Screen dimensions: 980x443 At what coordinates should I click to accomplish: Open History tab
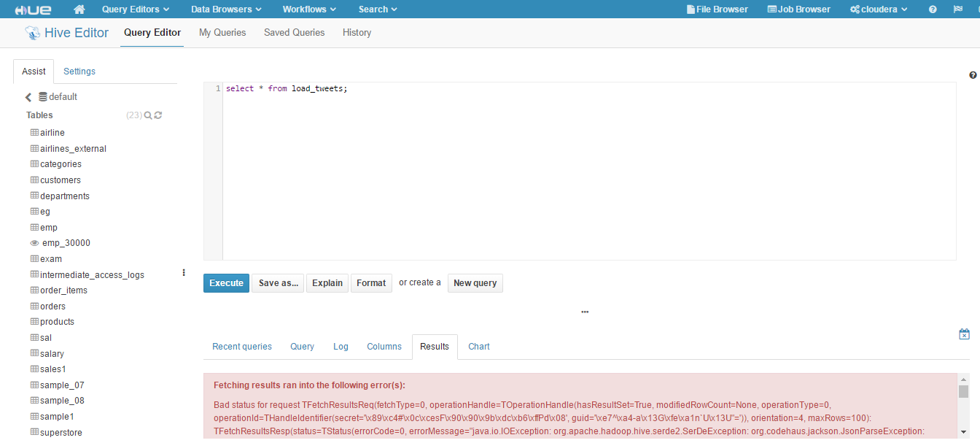click(x=357, y=33)
